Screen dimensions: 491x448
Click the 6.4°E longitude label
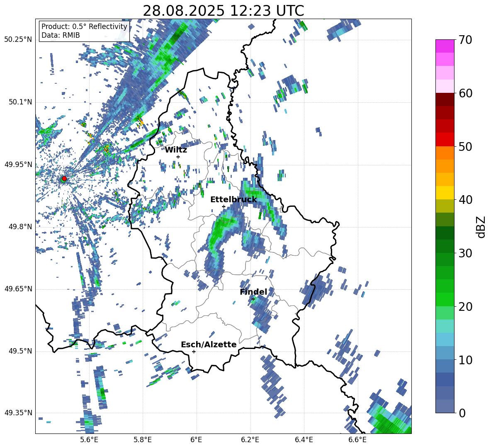point(304,440)
